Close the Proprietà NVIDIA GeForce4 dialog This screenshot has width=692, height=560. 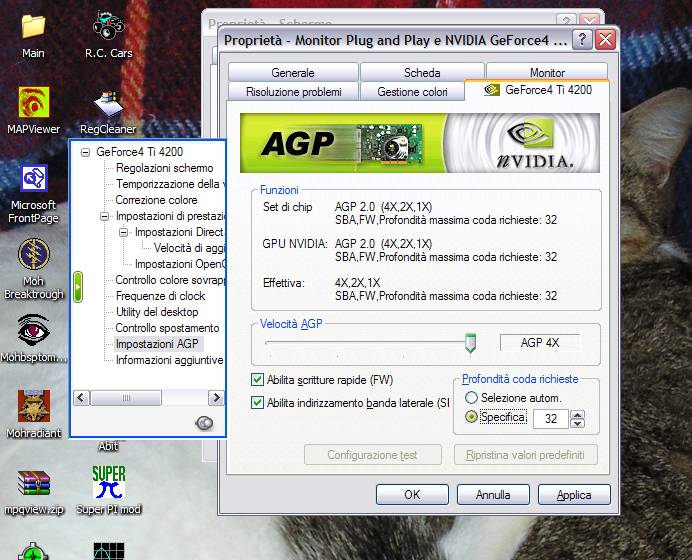(x=605, y=40)
